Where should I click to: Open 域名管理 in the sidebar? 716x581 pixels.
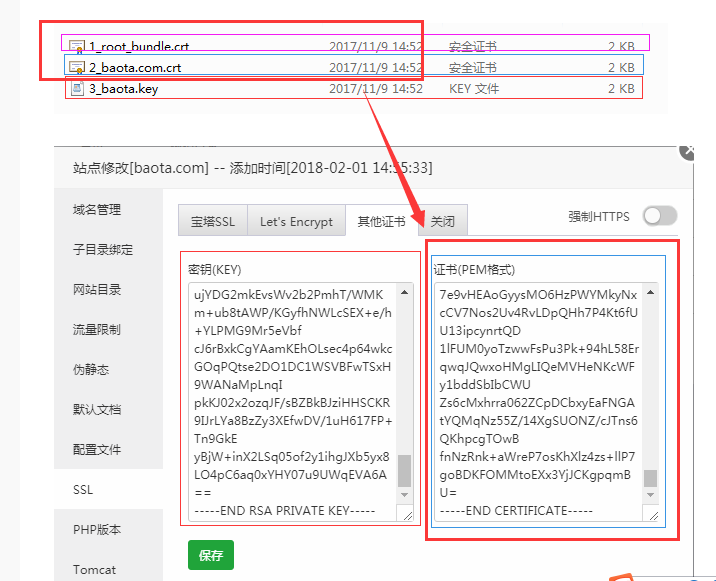pyautogui.click(x=97, y=209)
